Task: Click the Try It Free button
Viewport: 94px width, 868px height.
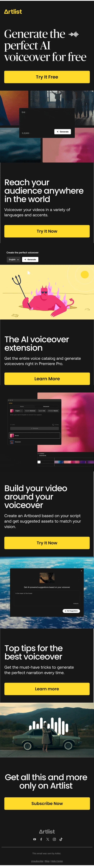Action: (47, 77)
